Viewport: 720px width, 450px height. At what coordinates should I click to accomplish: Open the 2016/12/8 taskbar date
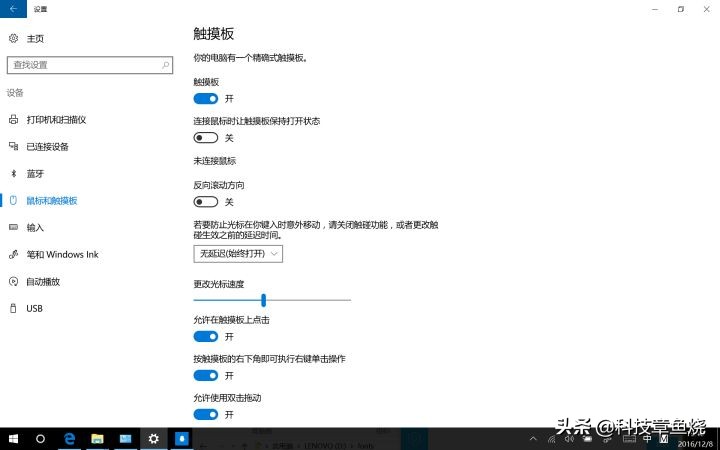click(x=695, y=444)
